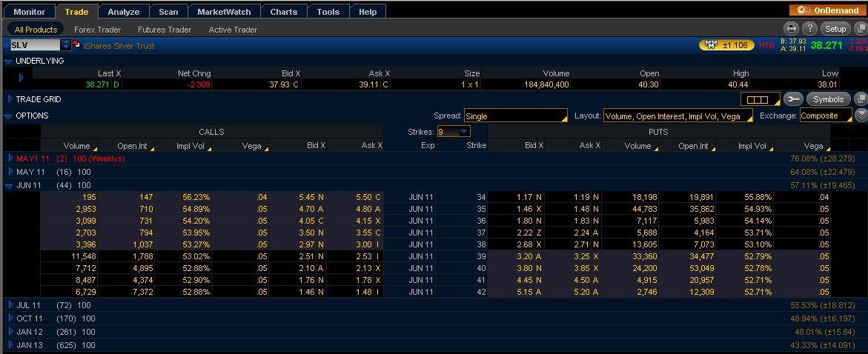
Task: Click call volume 11,548
Action: tap(85, 256)
